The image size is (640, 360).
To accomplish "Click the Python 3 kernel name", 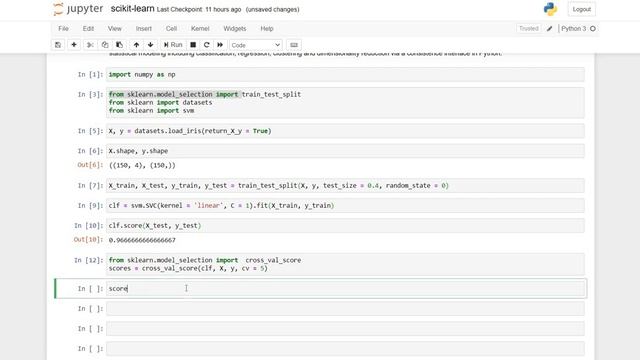I will pos(573,29).
